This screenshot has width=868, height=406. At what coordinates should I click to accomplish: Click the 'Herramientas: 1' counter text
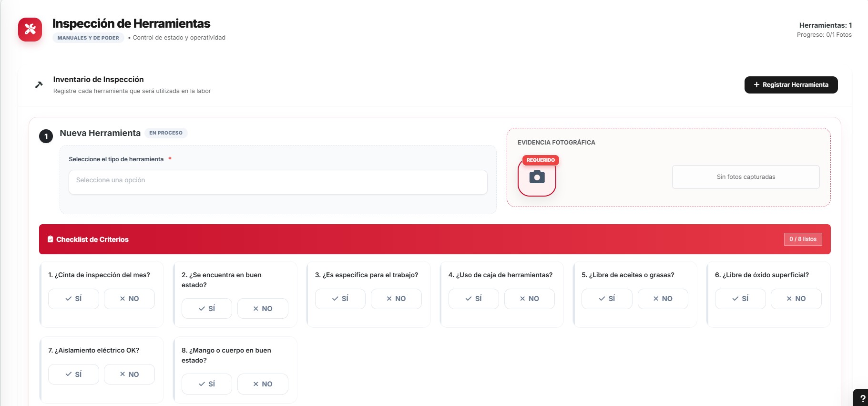(x=826, y=25)
